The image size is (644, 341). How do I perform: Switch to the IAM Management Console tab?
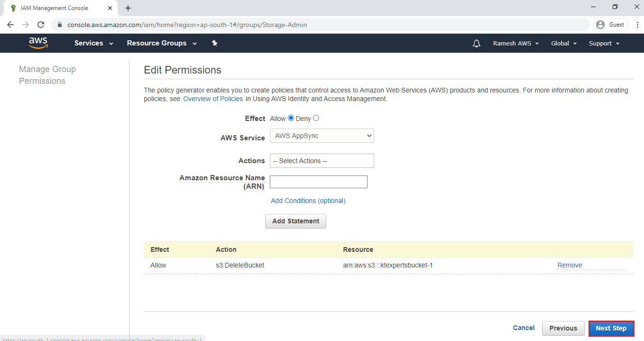point(57,8)
